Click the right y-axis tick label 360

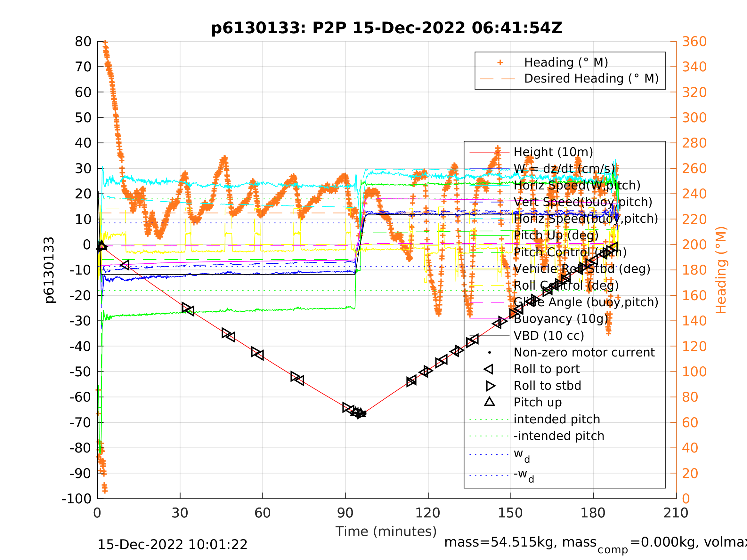click(x=694, y=42)
